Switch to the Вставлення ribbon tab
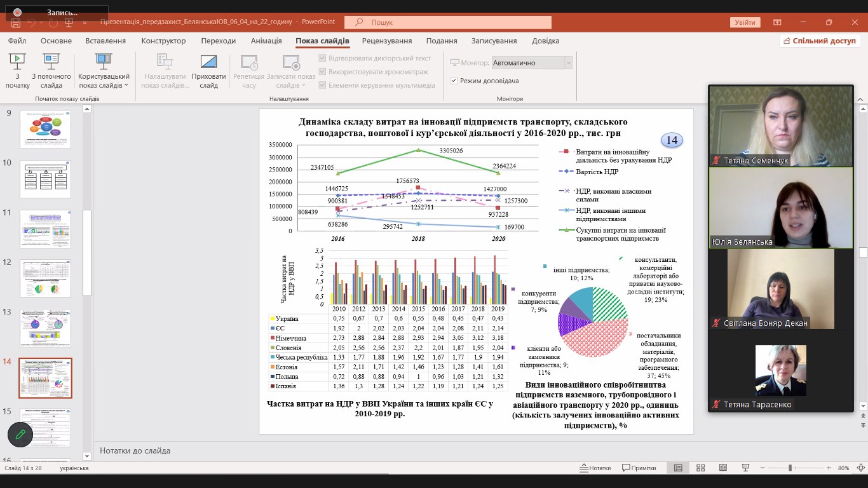The image size is (868, 488). click(105, 41)
